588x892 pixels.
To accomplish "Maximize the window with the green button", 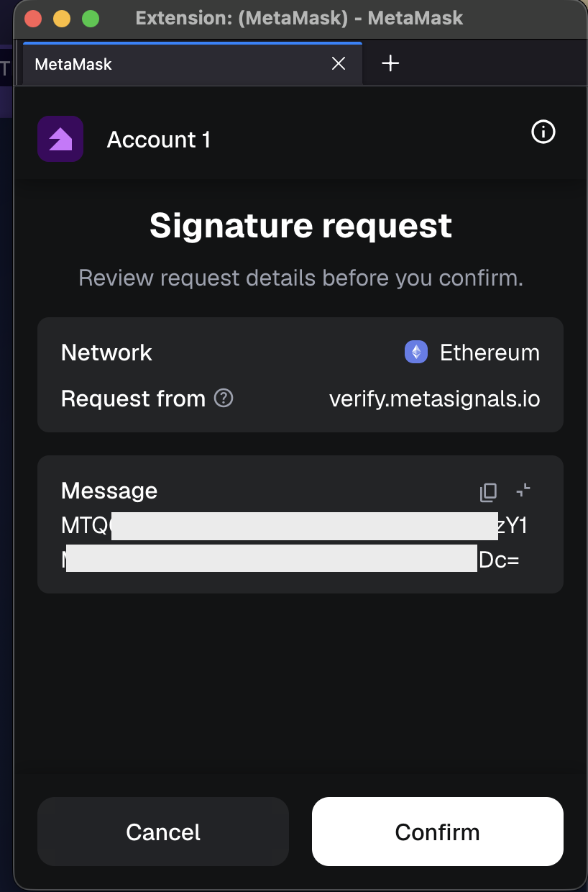I will pyautogui.click(x=91, y=18).
